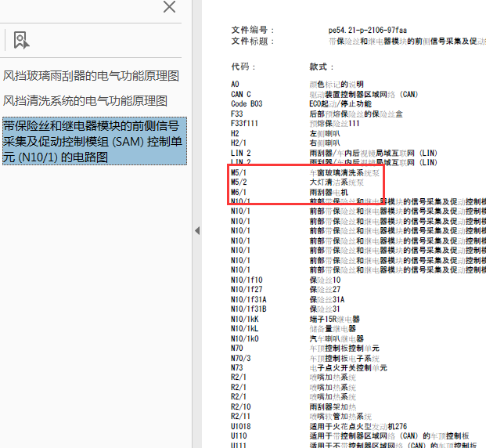Click 右侧喇叭 description
The image size is (486, 448).
click(x=325, y=143)
